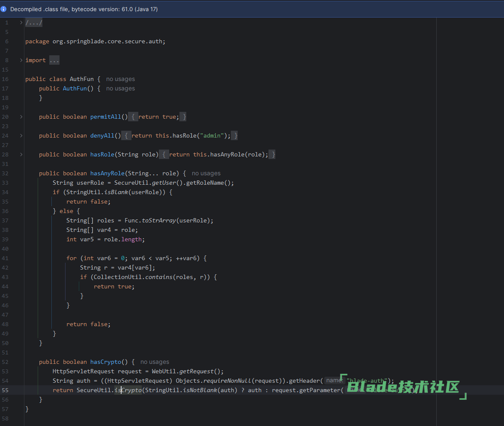The image size is (504, 426).
Task: Click line number 55 in the gutter
Action: [x=5, y=390]
